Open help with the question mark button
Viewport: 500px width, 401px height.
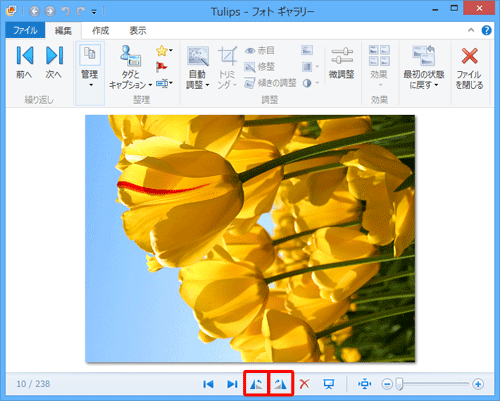pyautogui.click(x=486, y=30)
